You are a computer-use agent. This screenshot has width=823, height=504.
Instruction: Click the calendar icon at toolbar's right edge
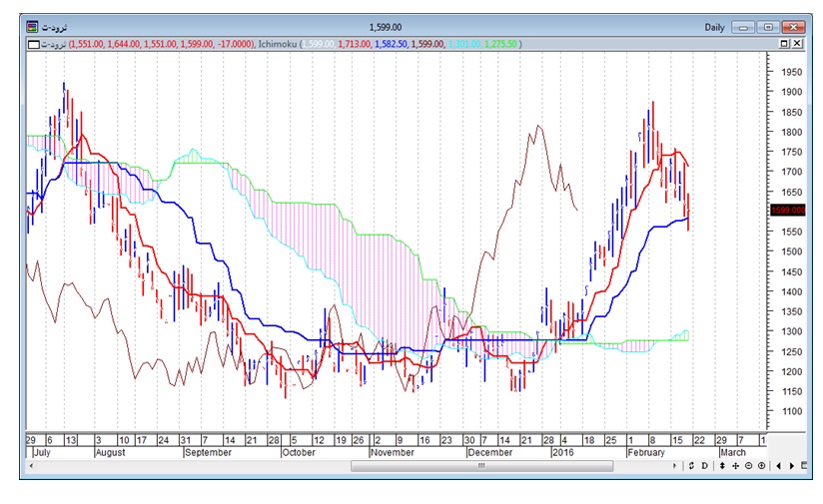point(804,466)
